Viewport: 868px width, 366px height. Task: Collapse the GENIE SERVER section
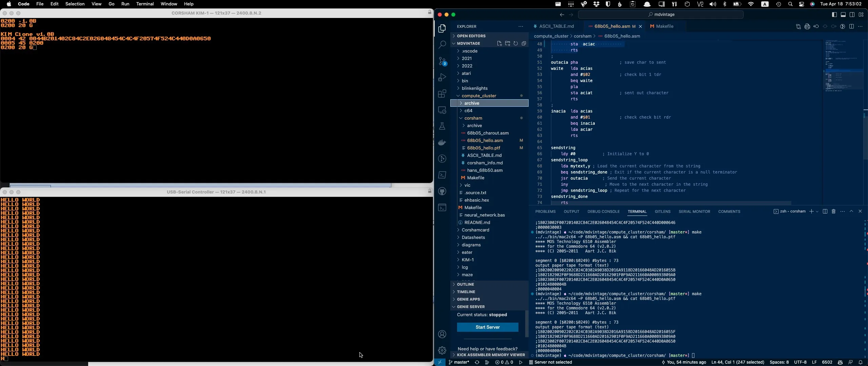471,307
